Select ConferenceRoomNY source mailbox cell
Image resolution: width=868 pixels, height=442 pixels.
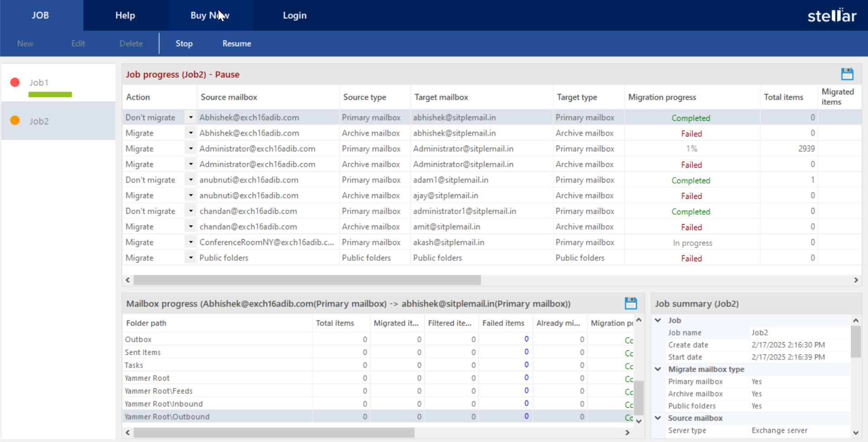tap(268, 242)
